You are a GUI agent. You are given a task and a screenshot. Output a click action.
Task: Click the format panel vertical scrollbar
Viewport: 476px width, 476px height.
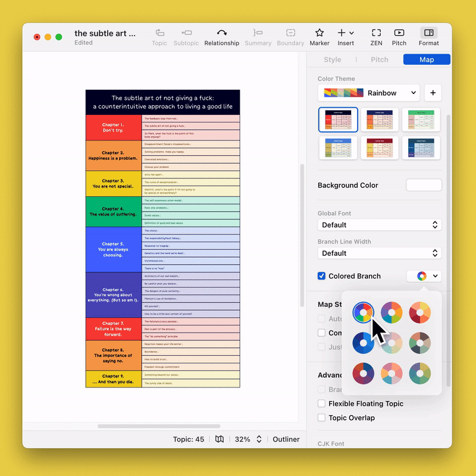[x=449, y=250]
